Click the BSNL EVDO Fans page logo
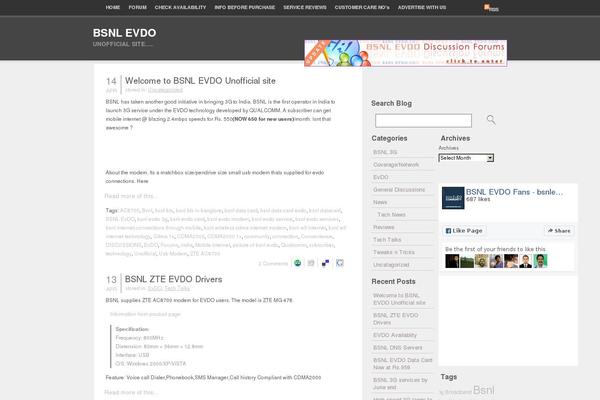This screenshot has height=400, width=600. tap(453, 198)
